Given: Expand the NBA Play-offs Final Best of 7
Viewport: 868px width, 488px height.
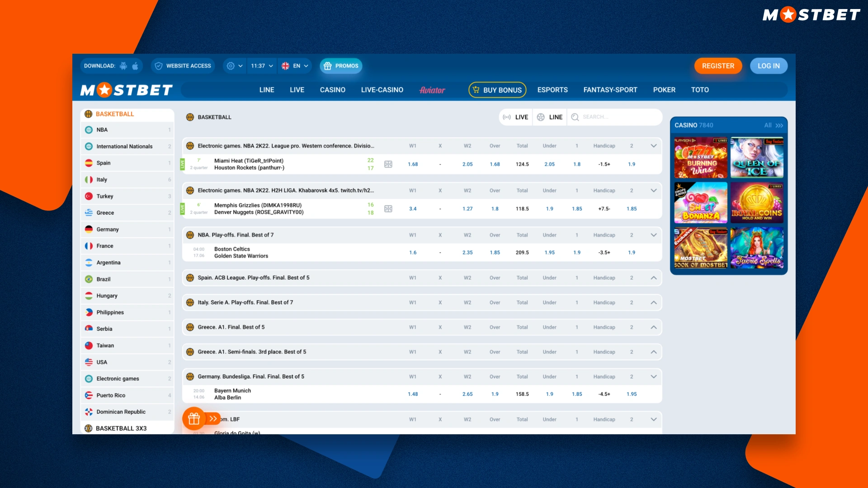Looking at the screenshot, I should click(x=653, y=234).
